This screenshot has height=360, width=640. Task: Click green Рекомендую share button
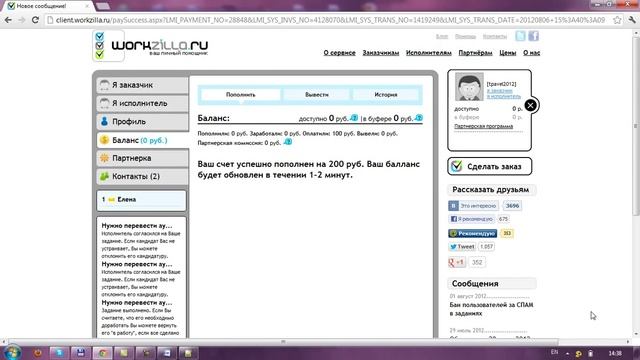tap(472, 233)
